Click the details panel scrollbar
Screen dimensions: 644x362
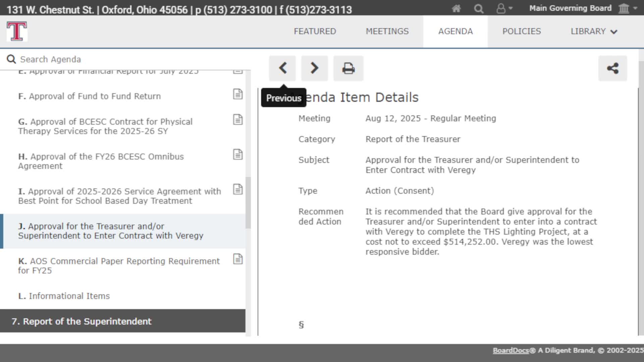point(641,198)
